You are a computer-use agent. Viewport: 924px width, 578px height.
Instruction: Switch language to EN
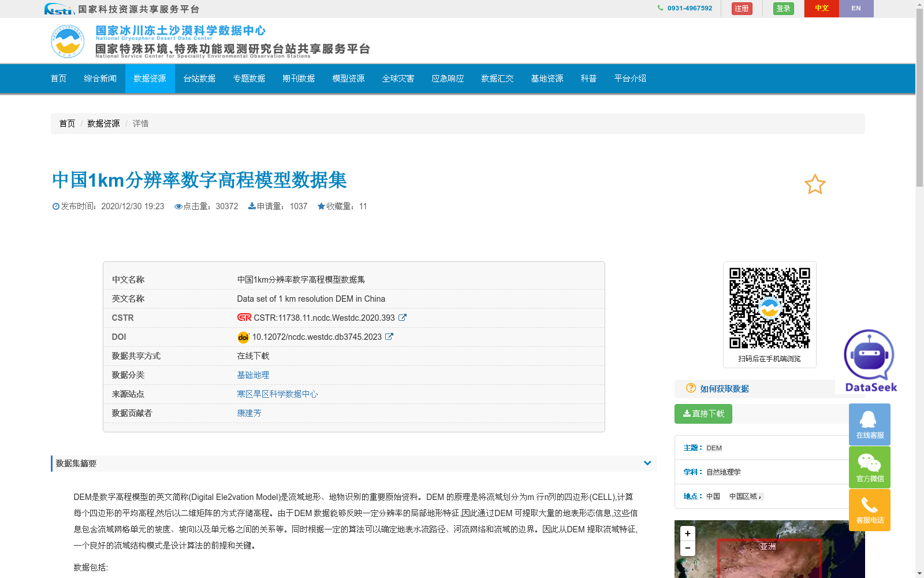click(856, 9)
